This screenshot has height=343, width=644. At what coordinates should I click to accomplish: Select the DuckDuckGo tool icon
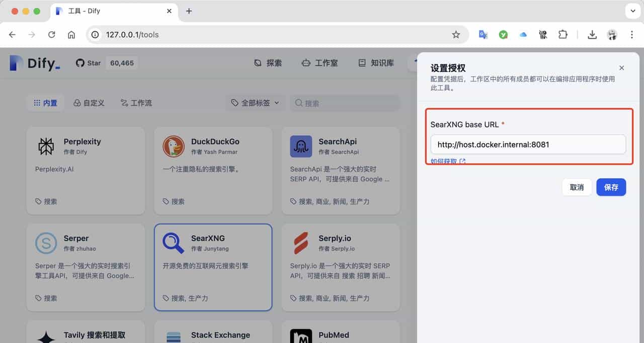pos(173,146)
